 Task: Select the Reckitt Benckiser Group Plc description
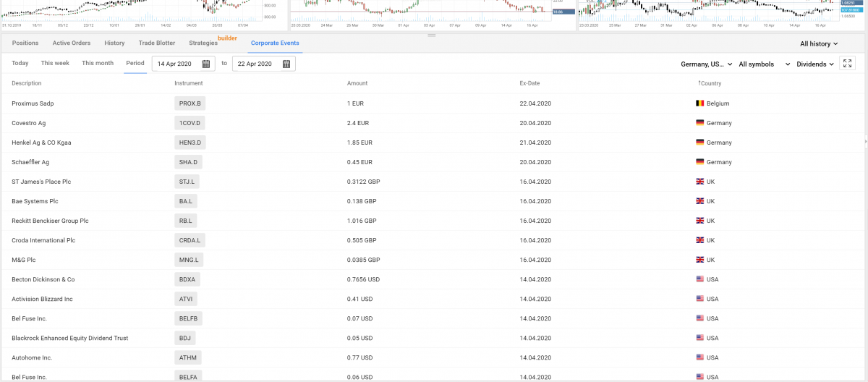click(x=50, y=221)
